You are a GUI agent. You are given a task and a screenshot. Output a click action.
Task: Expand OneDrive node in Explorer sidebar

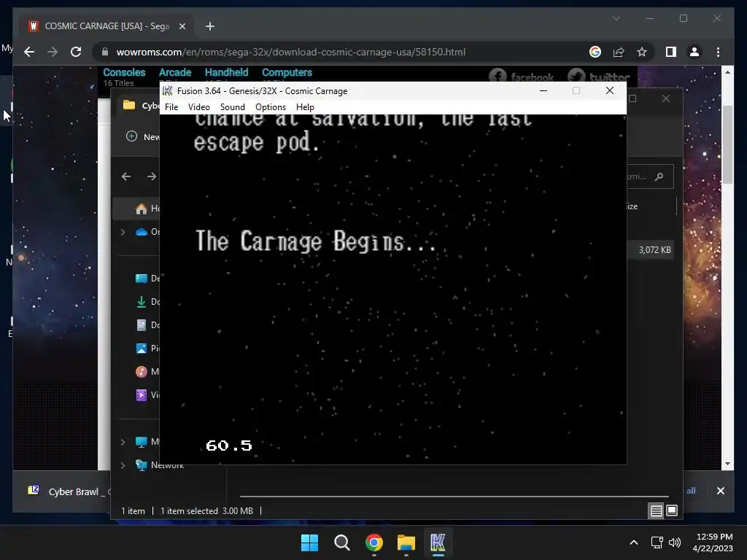coord(123,232)
